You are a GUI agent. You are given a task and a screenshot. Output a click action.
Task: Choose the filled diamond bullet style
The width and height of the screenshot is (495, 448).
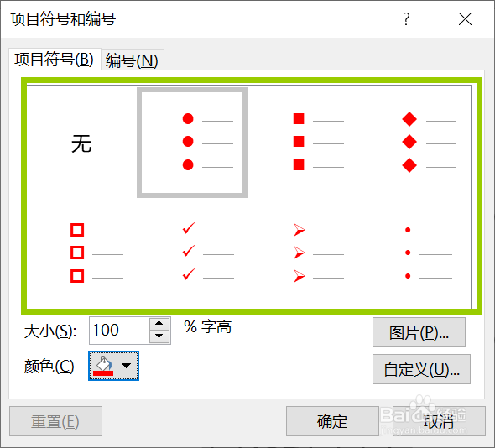point(414,143)
